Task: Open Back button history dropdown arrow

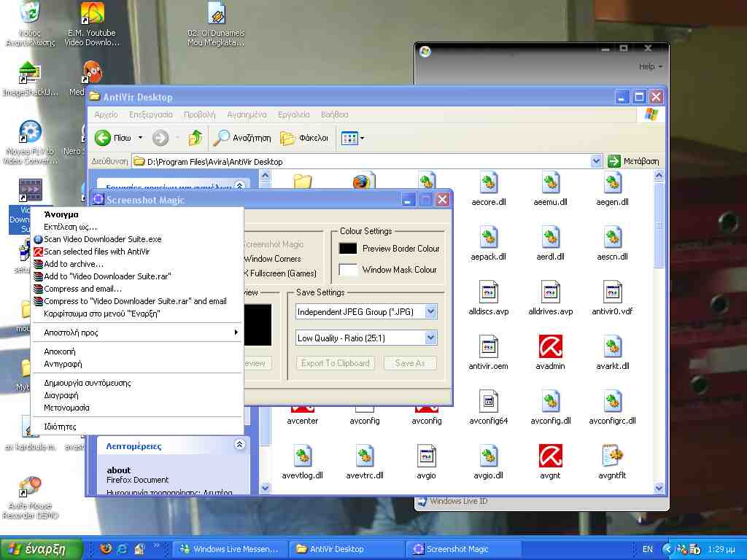Action: click(x=141, y=138)
